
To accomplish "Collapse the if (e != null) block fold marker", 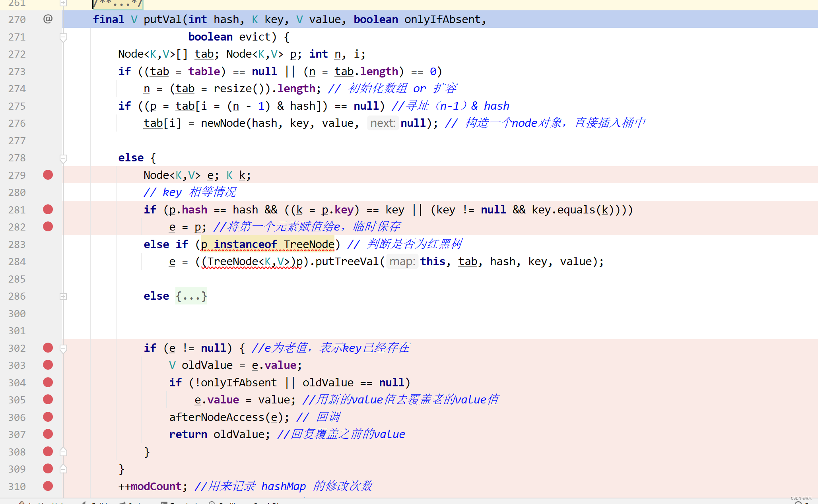I will 63,349.
